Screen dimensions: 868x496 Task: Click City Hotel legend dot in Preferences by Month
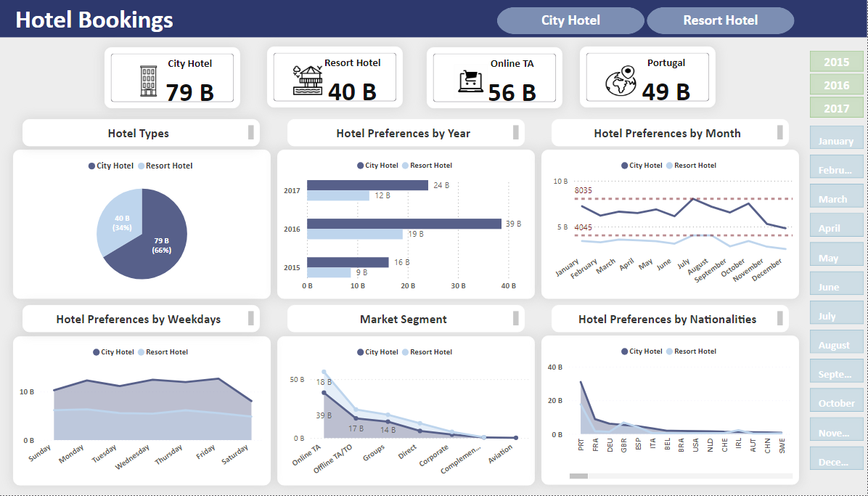[624, 165]
